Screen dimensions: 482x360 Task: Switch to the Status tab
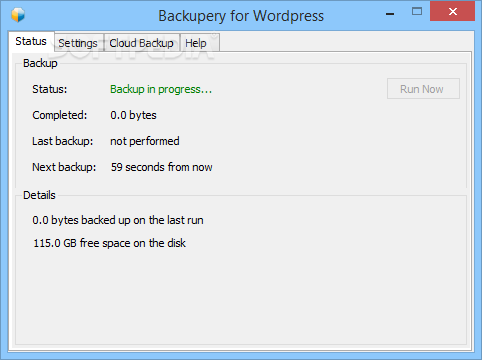click(x=31, y=41)
